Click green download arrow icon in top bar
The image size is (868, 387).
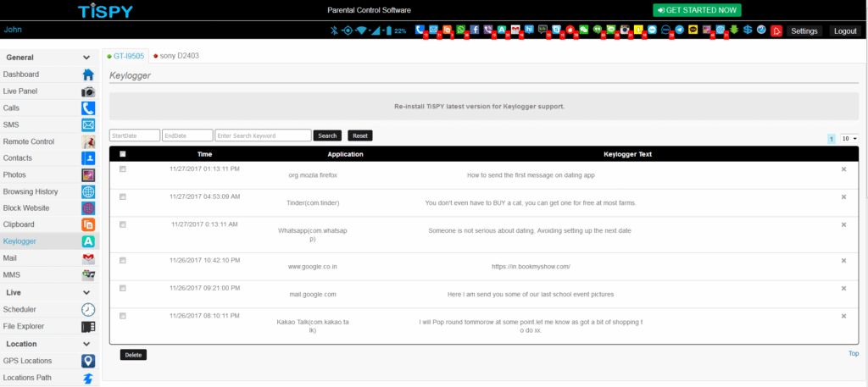[733, 30]
